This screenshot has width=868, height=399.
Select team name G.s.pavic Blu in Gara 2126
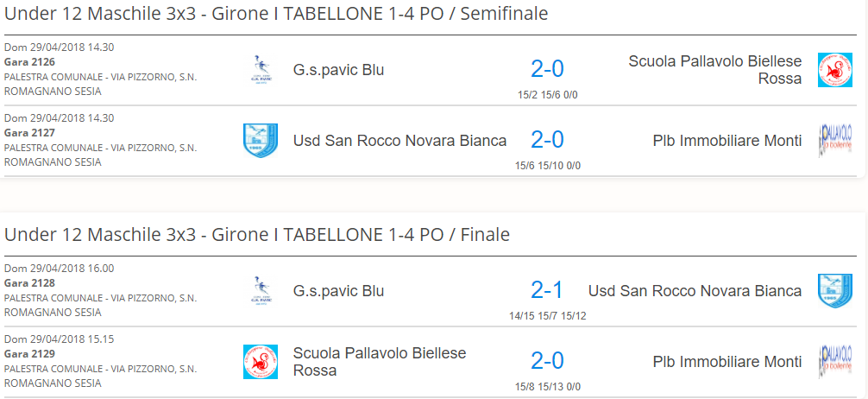pyautogui.click(x=339, y=70)
